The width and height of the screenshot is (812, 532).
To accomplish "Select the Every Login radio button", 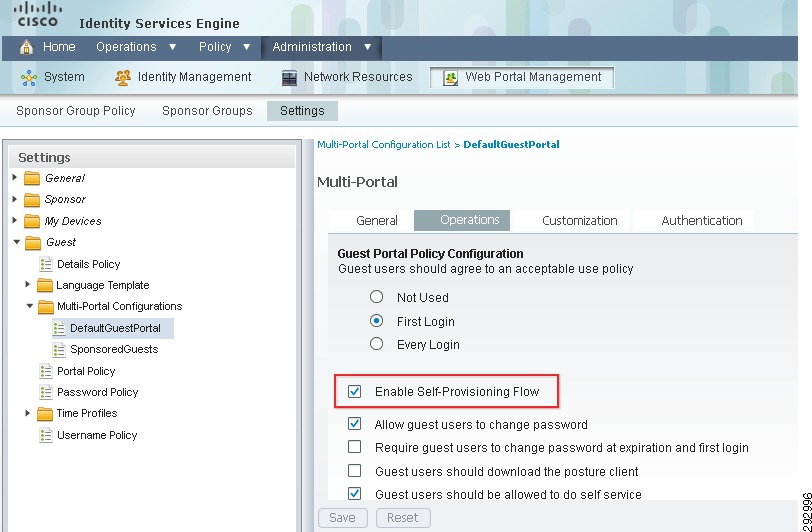I will coord(376,344).
